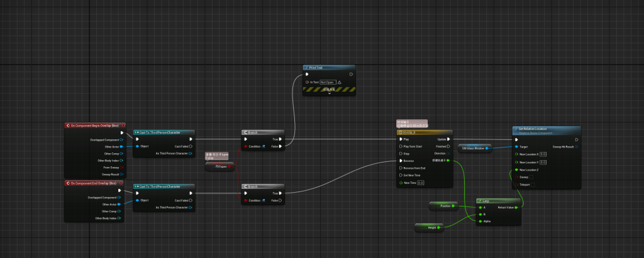The width and height of the screenshot is (644, 258).
Task: Select the SM Glass Window variable node
Action: point(475,148)
